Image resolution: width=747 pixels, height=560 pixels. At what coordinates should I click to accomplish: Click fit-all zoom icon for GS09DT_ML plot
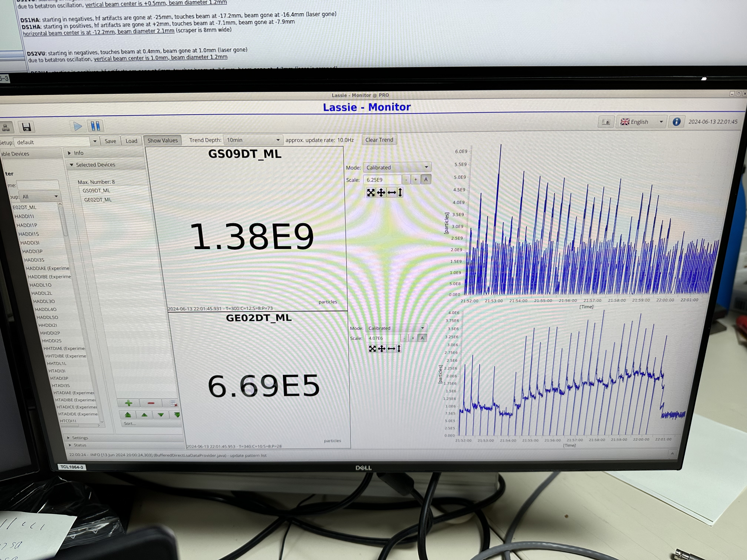pyautogui.click(x=371, y=192)
